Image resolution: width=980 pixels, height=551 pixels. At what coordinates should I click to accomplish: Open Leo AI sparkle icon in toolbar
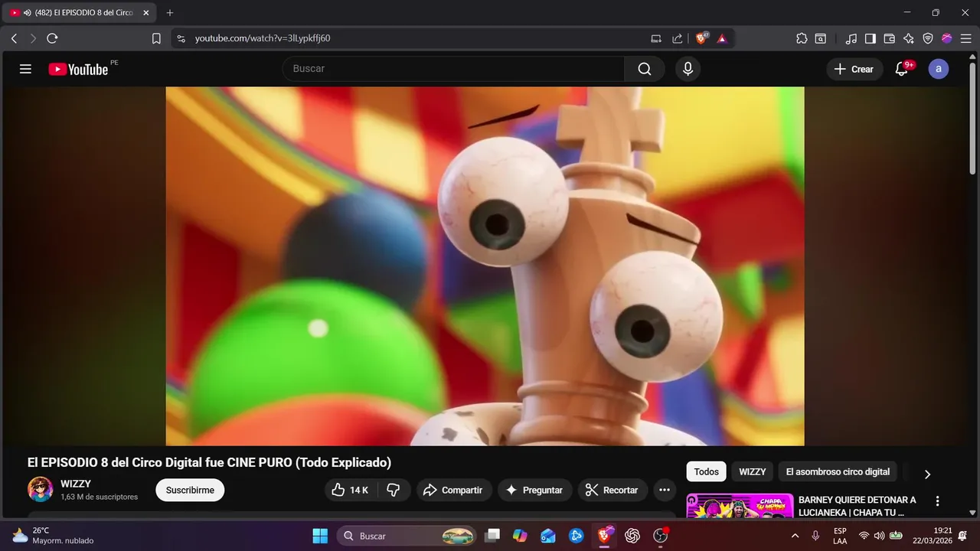pos(909,38)
